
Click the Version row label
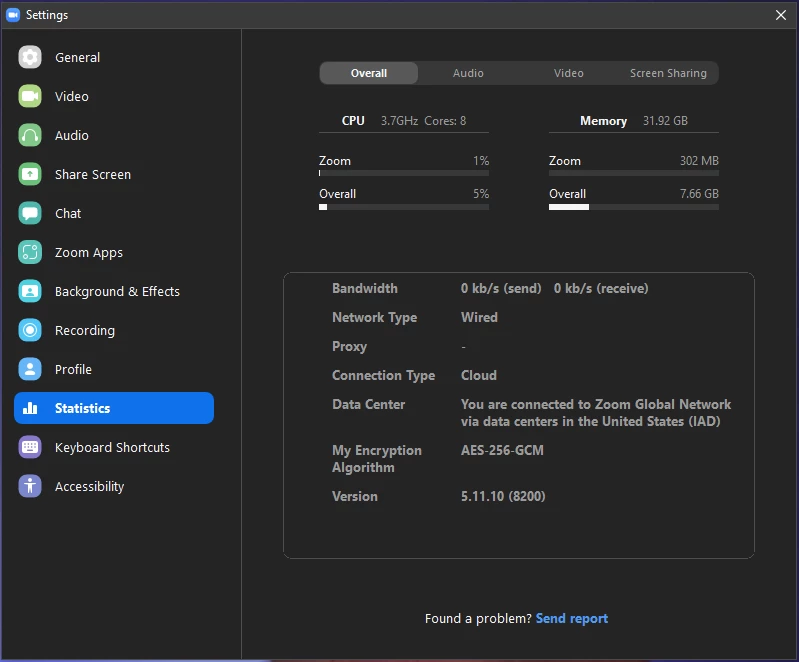[x=355, y=496]
